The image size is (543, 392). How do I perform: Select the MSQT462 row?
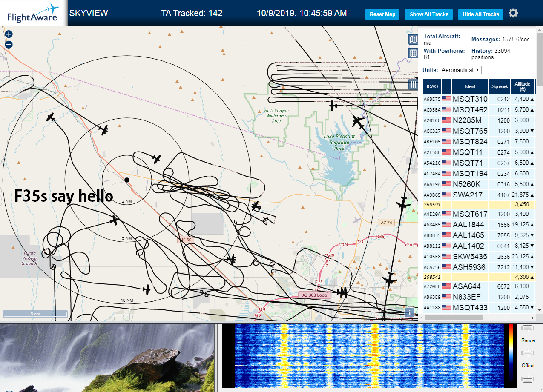click(x=479, y=110)
